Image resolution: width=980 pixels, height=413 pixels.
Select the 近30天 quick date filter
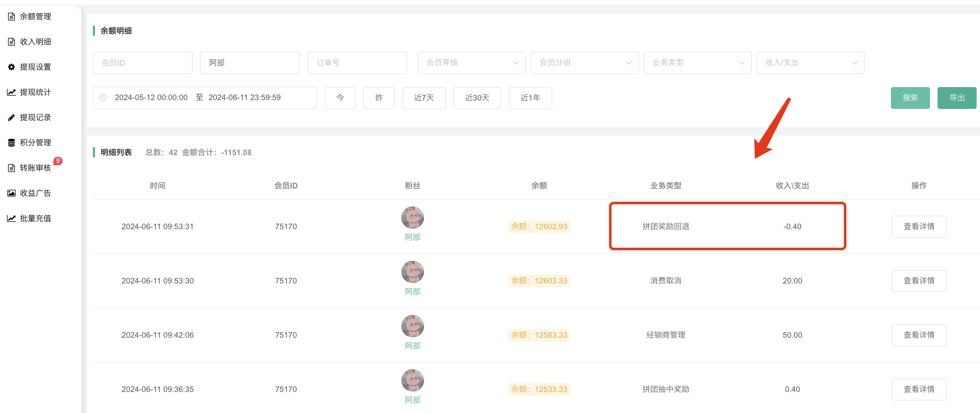[x=477, y=98]
